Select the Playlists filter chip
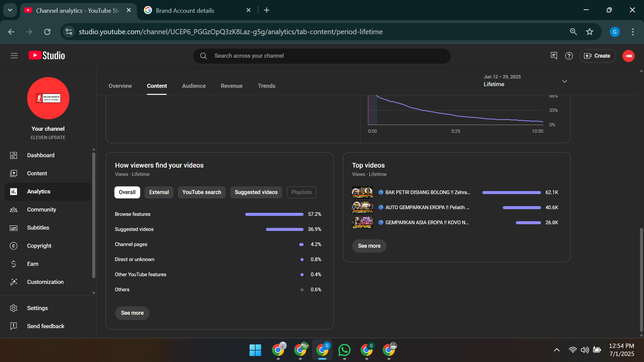This screenshot has height=362, width=644. coord(301,192)
